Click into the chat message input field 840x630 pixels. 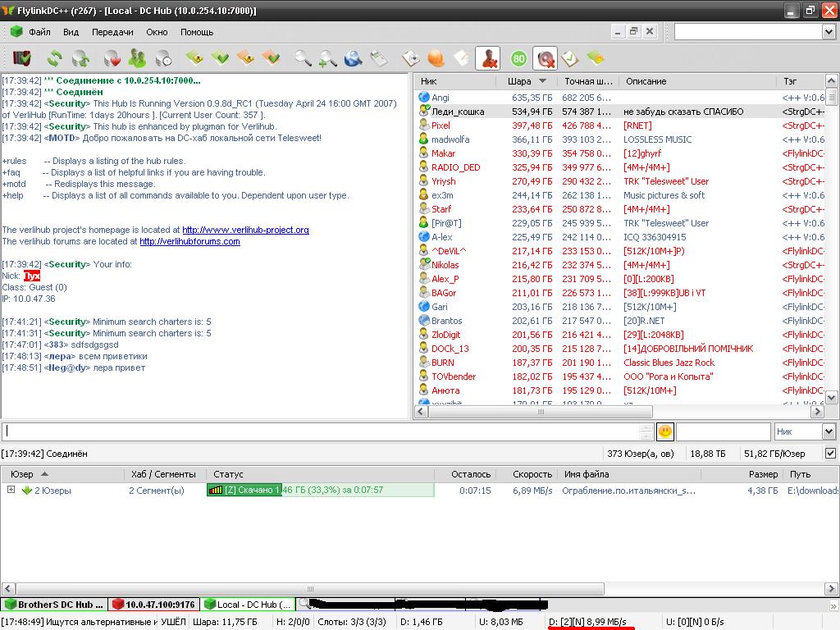320,431
